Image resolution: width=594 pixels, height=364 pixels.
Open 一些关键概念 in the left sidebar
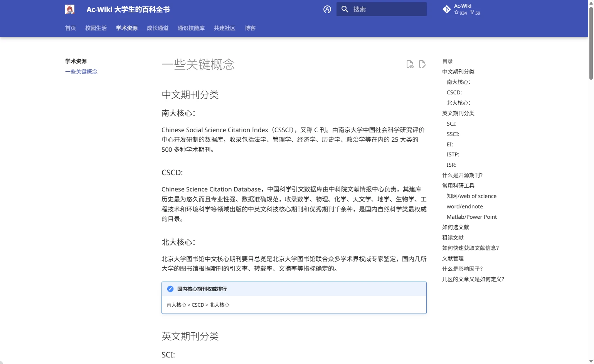point(81,72)
